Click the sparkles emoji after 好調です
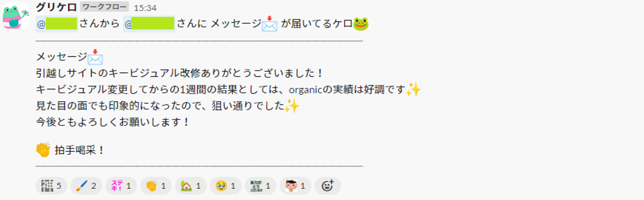Viewport: 644px width, 200px height. [414, 90]
